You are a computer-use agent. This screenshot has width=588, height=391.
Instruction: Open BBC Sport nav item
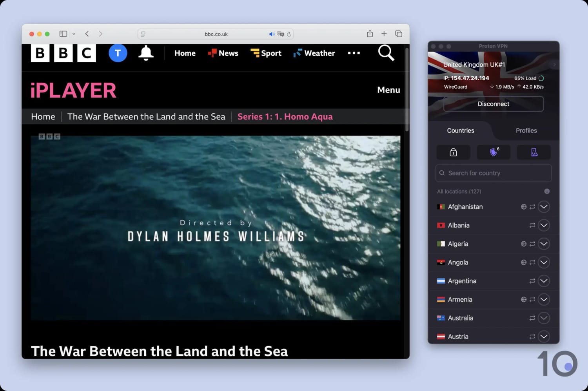click(x=266, y=53)
